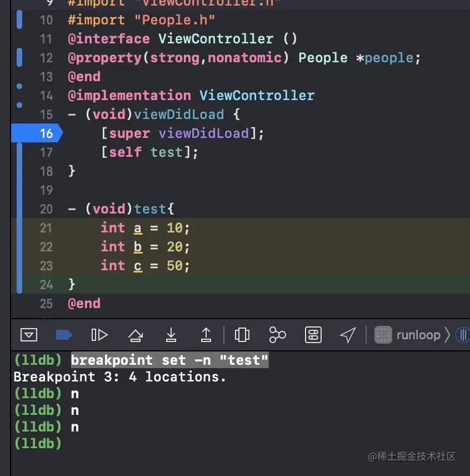Click the final @end on line 25

84,304
